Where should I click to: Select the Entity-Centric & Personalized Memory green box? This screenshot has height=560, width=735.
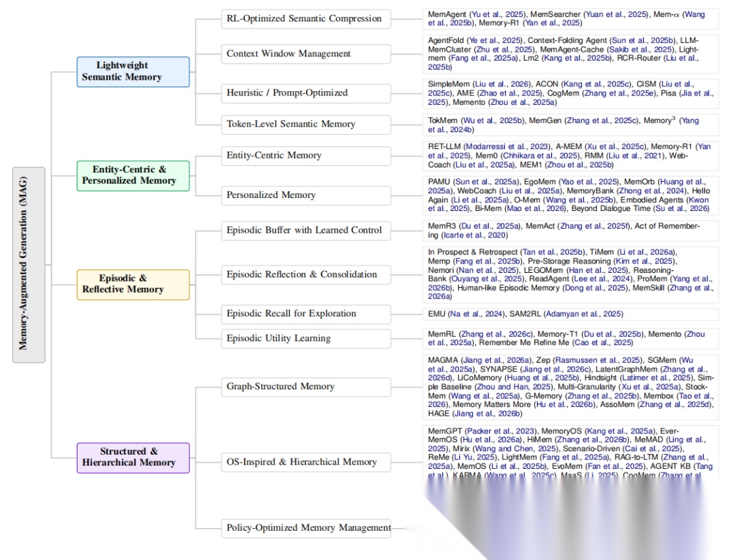tap(133, 176)
